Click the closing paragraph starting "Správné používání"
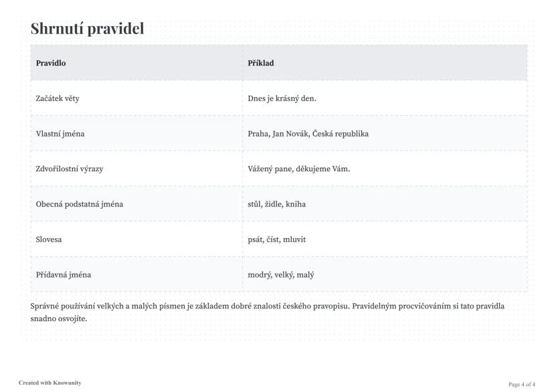The image size is (554, 392). click(266, 306)
